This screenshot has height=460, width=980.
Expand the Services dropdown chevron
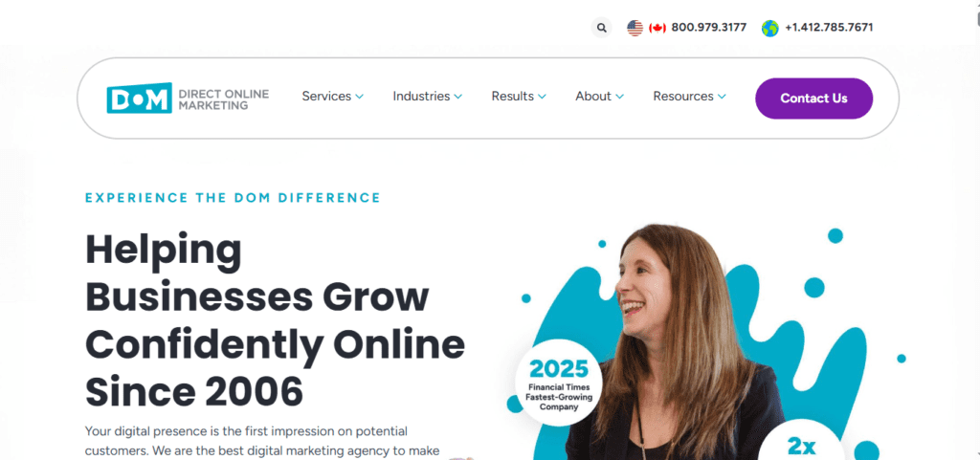point(360,97)
